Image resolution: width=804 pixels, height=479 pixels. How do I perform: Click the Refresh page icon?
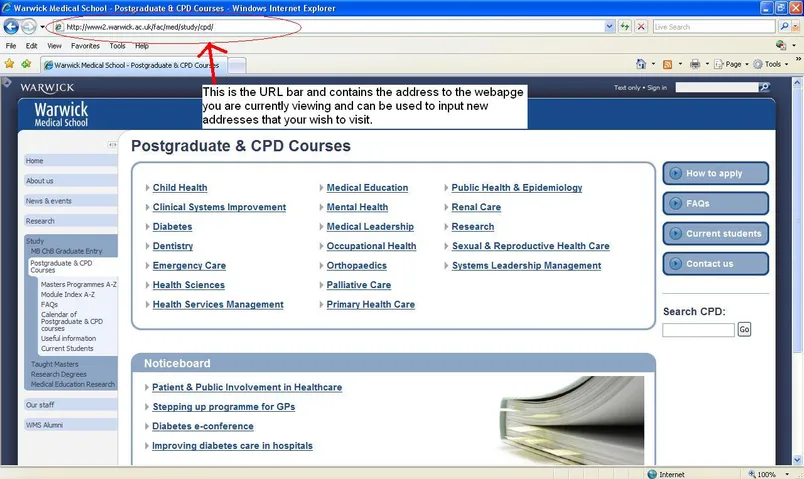click(625, 27)
